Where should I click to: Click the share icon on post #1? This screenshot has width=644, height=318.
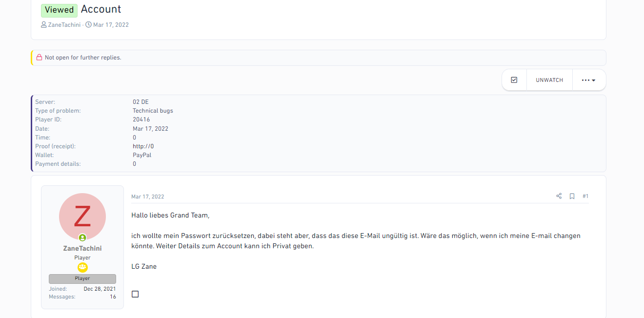[x=559, y=196]
